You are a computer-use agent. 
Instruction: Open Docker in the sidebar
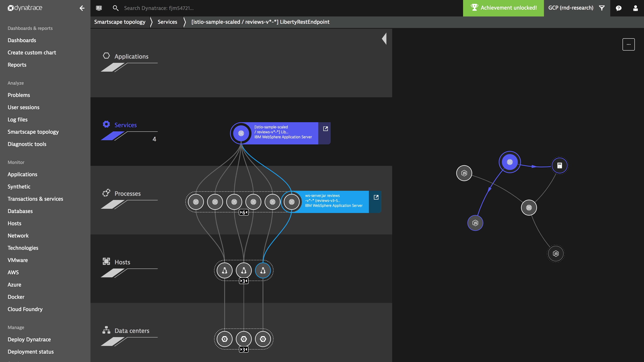(x=16, y=297)
